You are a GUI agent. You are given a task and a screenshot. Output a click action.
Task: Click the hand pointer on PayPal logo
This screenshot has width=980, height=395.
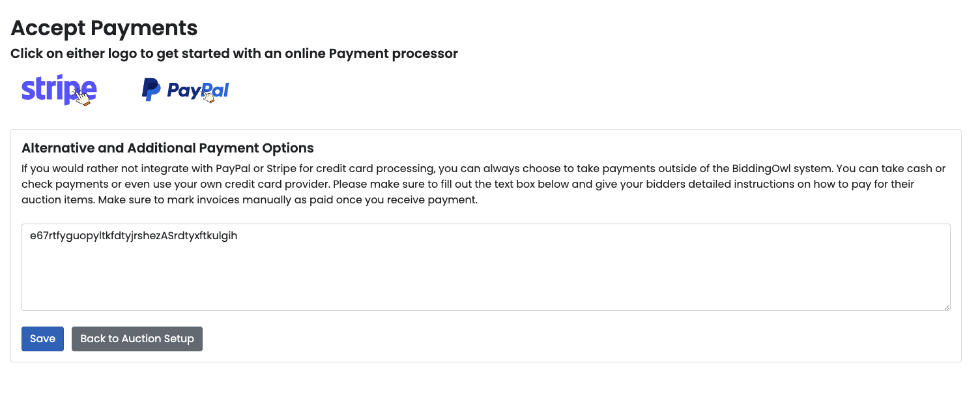click(x=208, y=96)
